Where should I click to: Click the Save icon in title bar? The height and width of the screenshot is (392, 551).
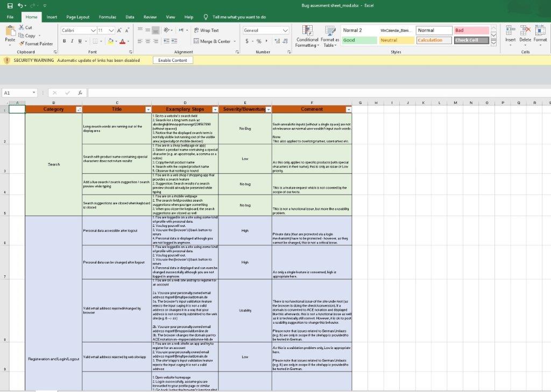[10, 5]
